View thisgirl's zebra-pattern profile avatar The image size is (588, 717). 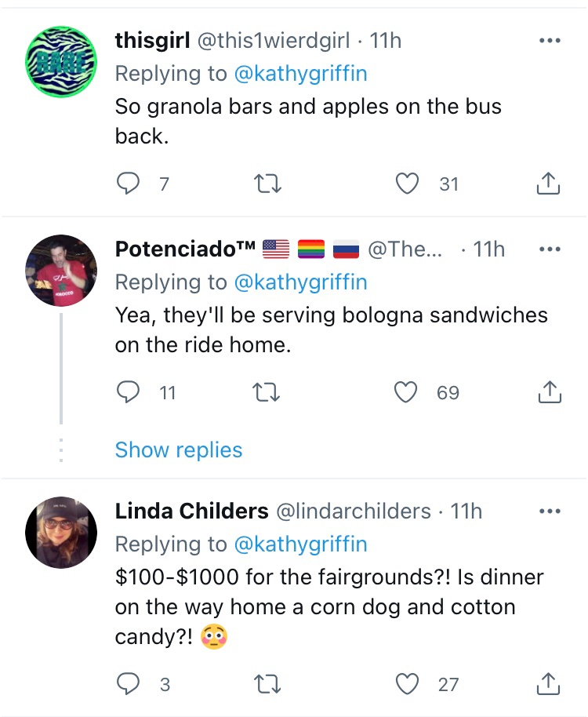[x=61, y=60]
